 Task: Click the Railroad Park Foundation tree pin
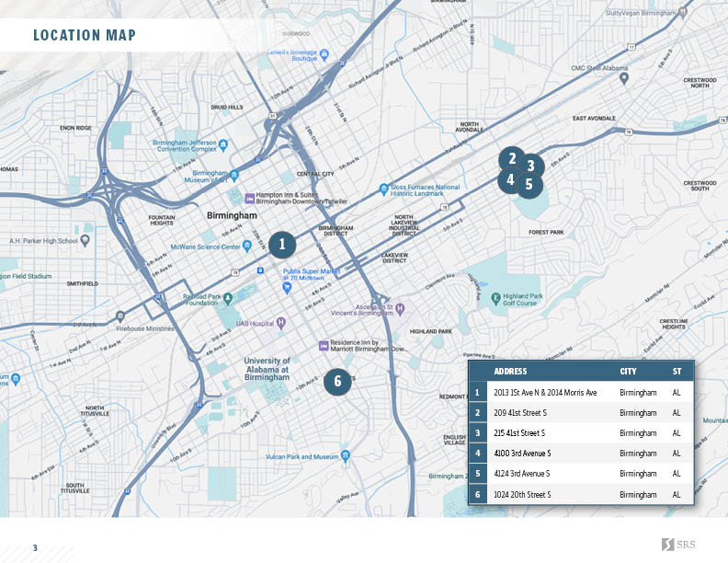click(228, 299)
